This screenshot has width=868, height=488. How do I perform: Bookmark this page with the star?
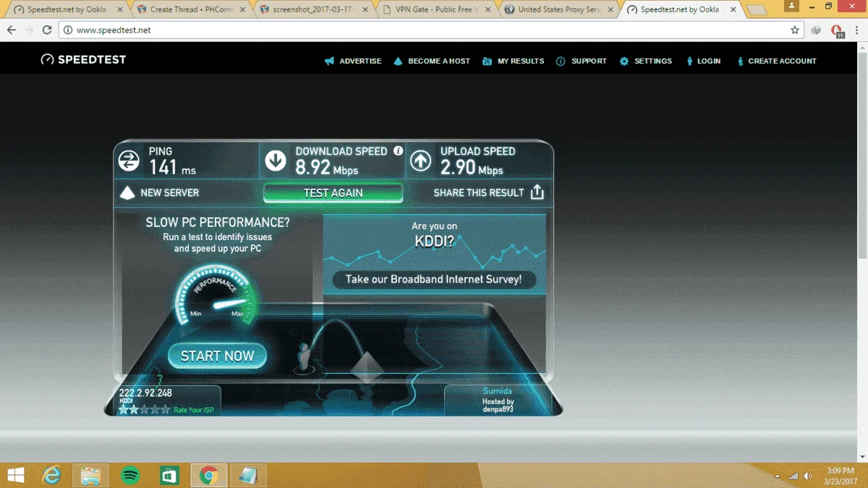coord(795,30)
